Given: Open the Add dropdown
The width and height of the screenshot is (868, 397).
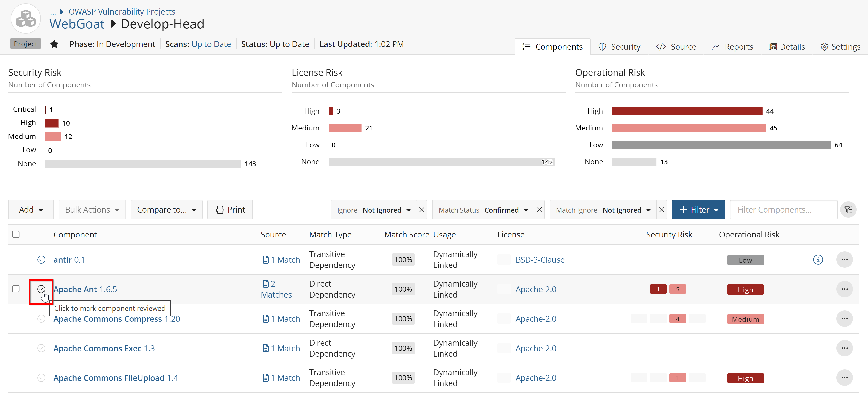Looking at the screenshot, I should pyautogui.click(x=31, y=210).
